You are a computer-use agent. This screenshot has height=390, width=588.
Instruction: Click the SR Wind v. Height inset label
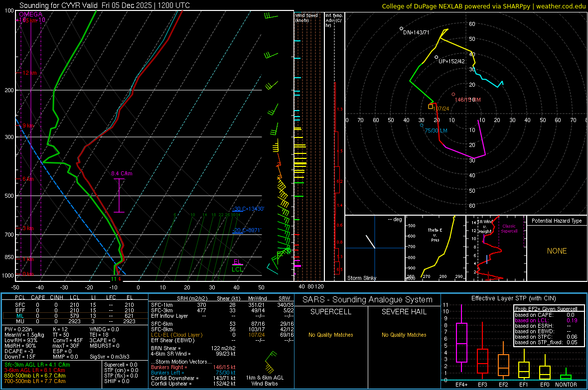coord(485,227)
